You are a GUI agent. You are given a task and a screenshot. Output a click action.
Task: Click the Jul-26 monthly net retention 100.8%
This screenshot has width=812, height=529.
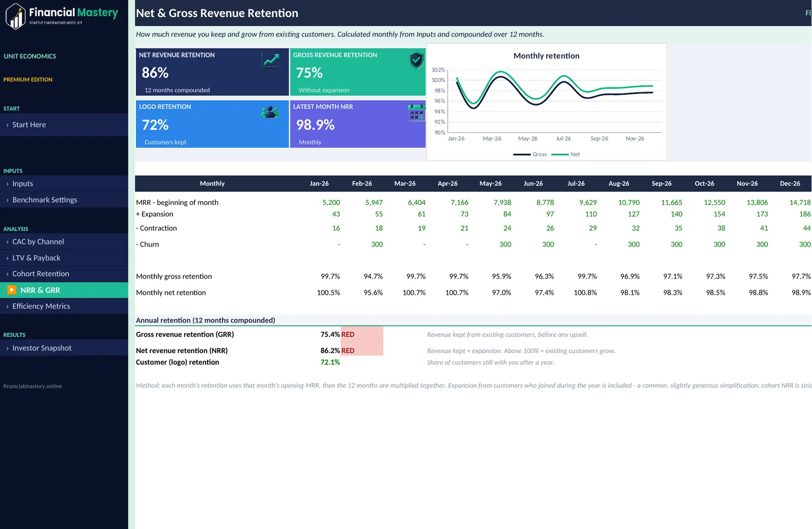(x=585, y=293)
